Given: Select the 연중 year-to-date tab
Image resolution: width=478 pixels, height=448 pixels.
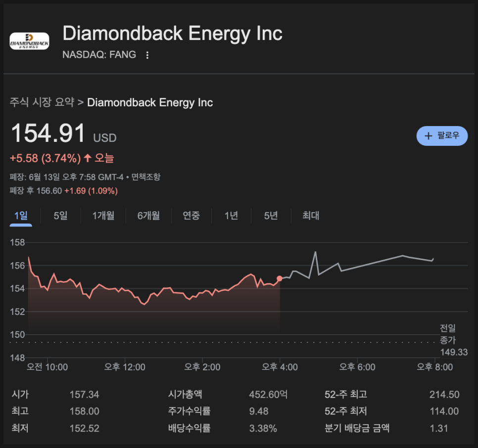Looking at the screenshot, I should (191, 216).
